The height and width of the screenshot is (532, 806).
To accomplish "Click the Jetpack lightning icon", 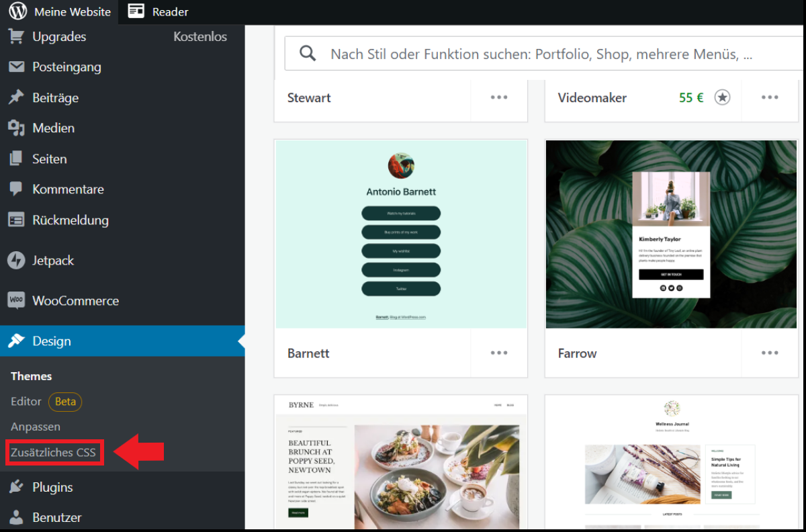I will [16, 261].
